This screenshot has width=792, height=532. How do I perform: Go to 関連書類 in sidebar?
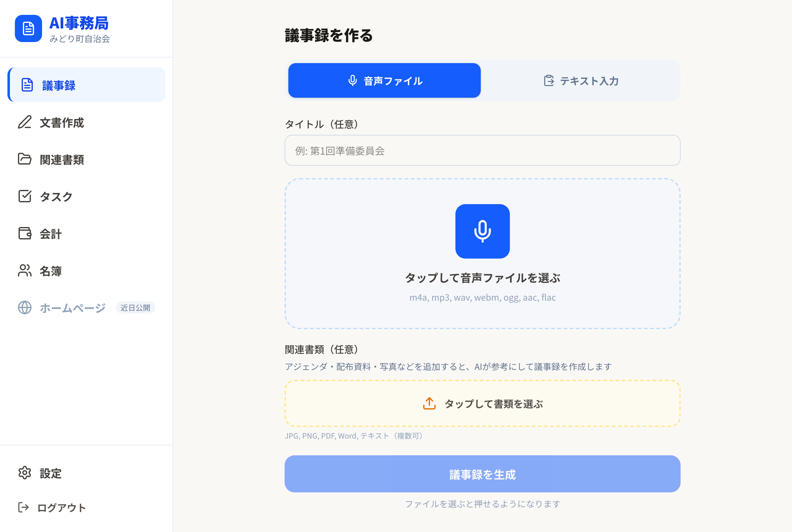coord(86,160)
